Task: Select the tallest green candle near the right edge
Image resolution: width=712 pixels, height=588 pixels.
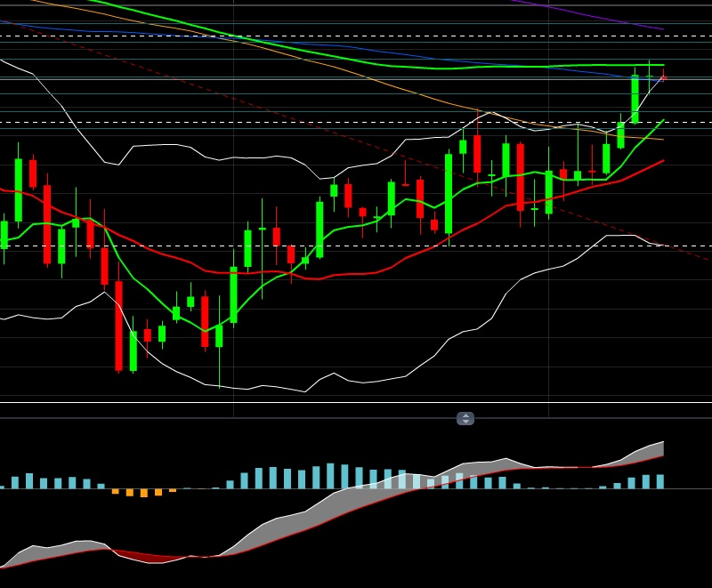Action: (635, 99)
